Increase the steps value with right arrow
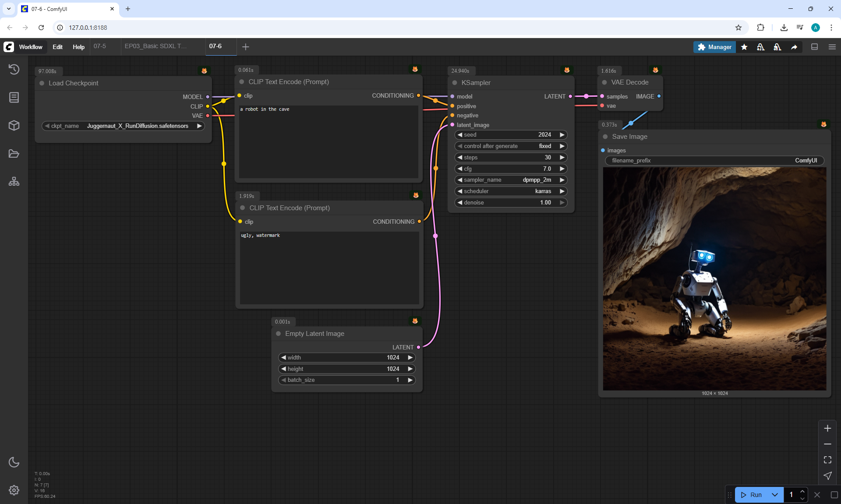Image resolution: width=841 pixels, height=504 pixels. (x=562, y=158)
